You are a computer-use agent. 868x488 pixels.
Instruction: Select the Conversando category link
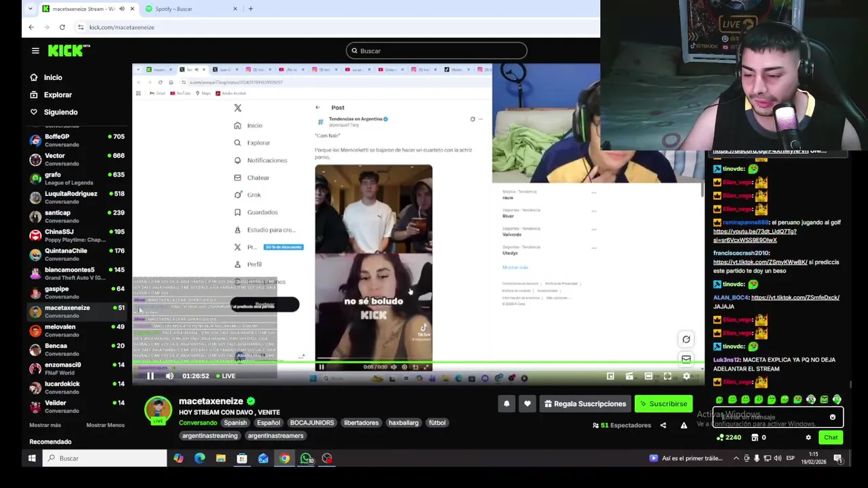[198, 423]
